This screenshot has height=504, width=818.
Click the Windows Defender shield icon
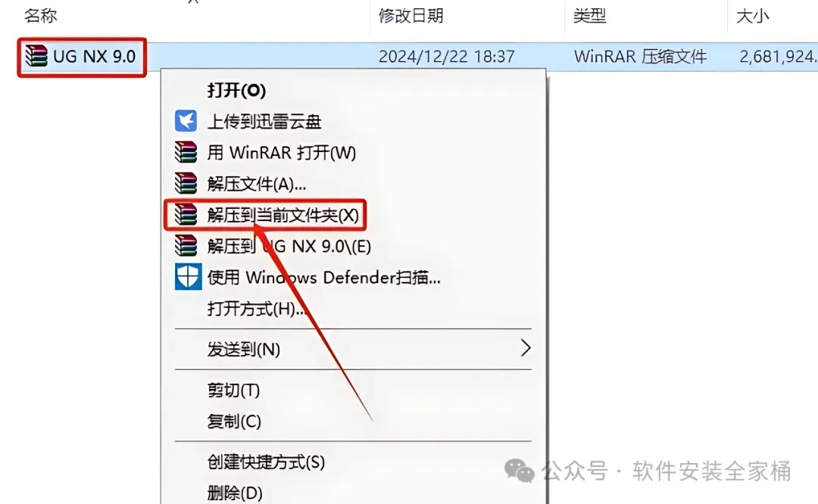coord(188,277)
